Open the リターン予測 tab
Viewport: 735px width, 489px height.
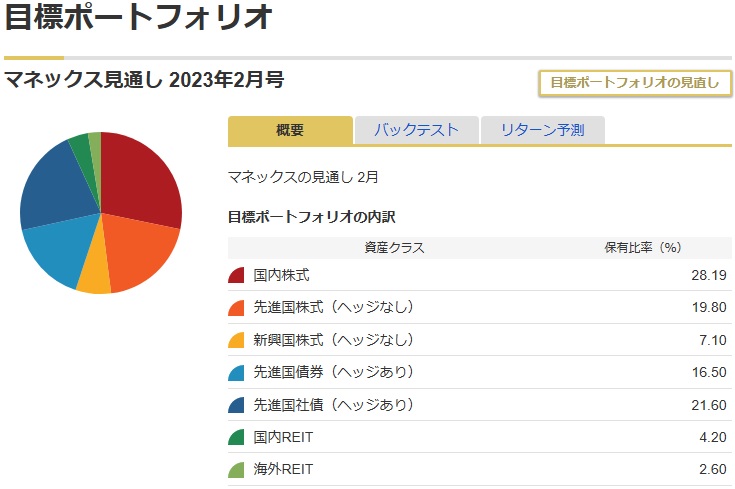point(542,130)
